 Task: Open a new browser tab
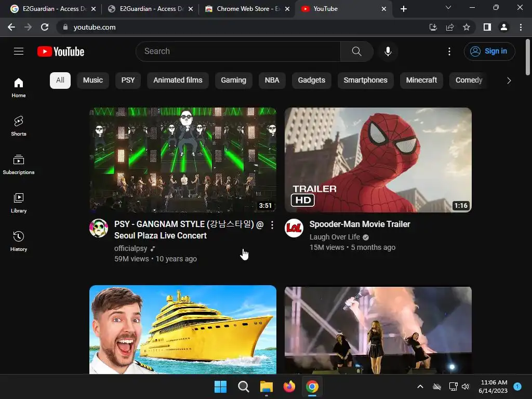403,9
